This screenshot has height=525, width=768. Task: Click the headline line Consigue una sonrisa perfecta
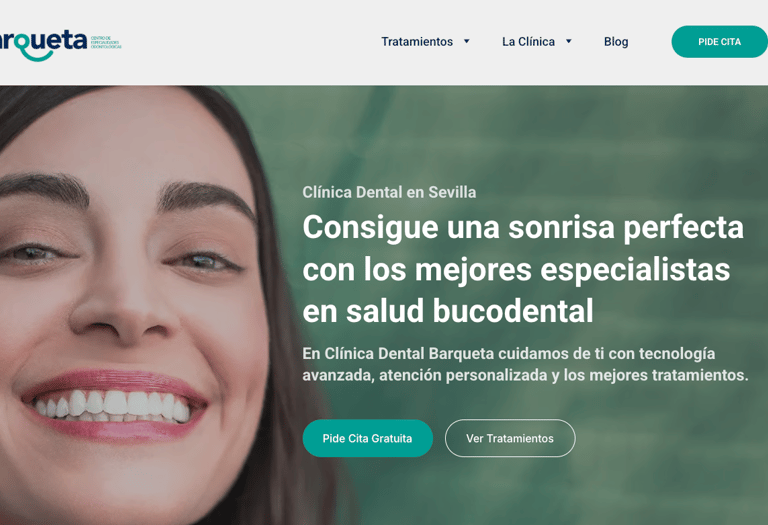coord(523,228)
